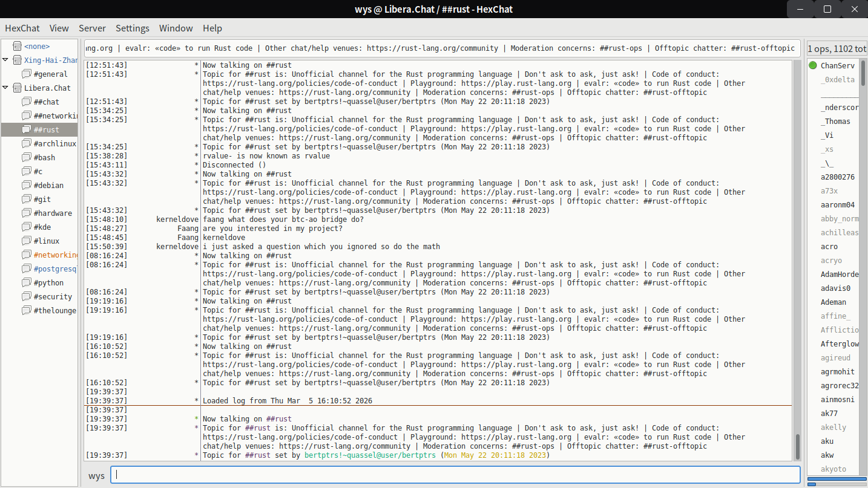Click the server icon beside <none>
Viewport: 868px width, 488px height.
(x=17, y=46)
